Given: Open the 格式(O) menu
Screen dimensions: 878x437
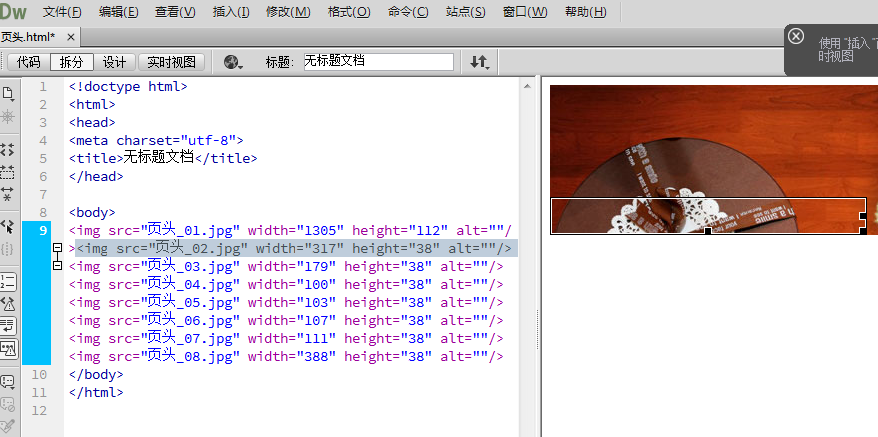Looking at the screenshot, I should [x=349, y=12].
